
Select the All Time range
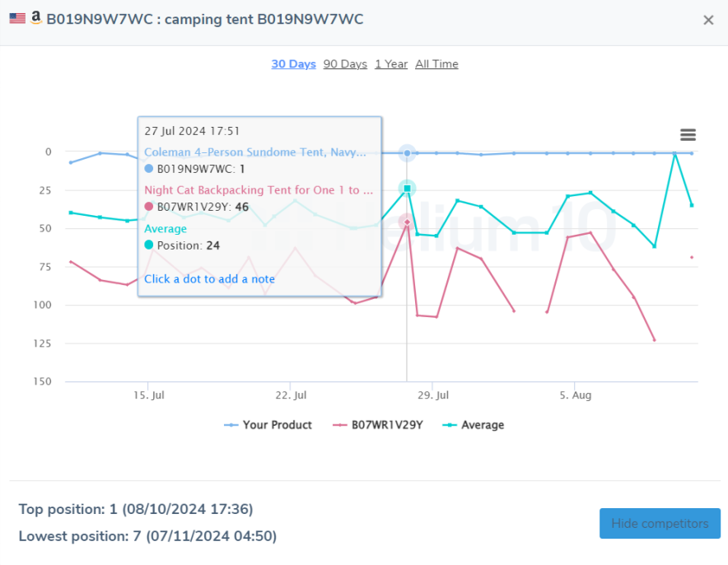[436, 63]
